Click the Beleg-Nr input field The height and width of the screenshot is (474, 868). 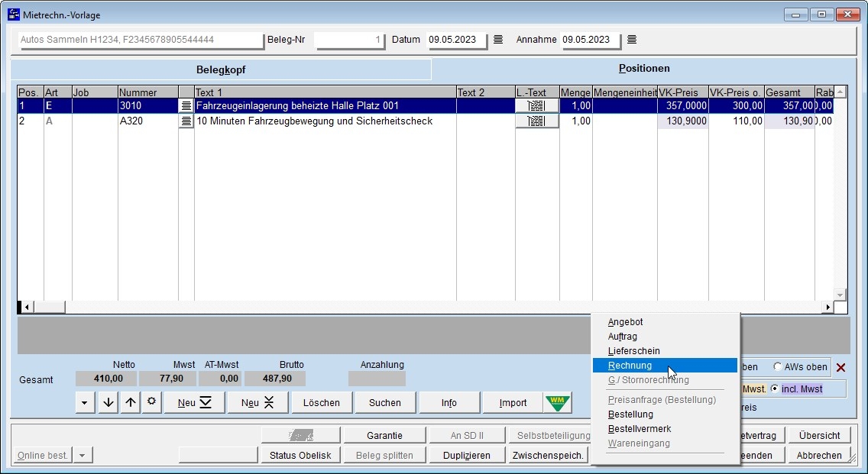[350, 40]
